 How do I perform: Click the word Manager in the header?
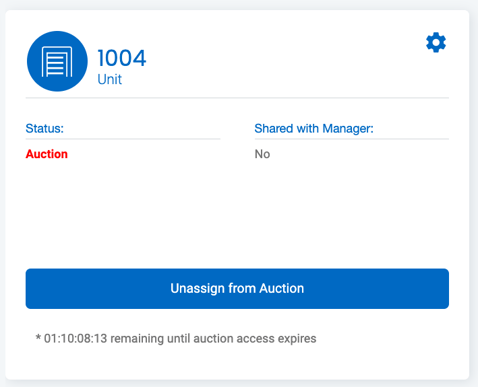point(348,129)
